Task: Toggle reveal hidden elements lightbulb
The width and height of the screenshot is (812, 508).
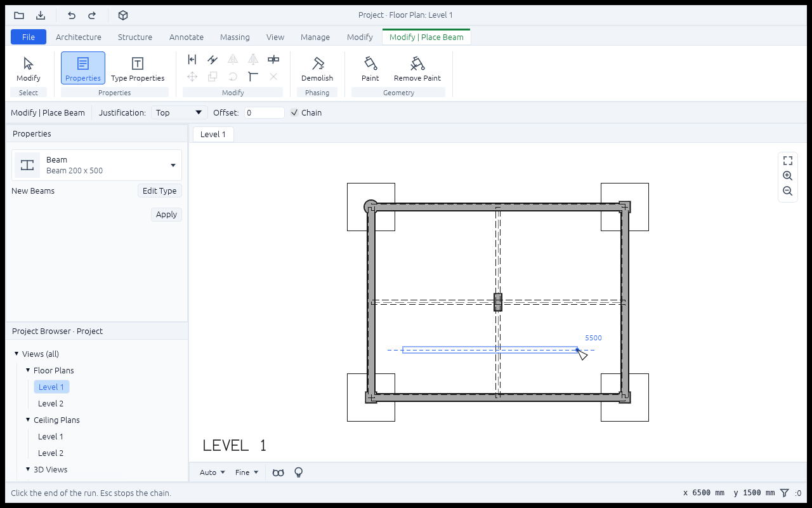Action: 298,472
